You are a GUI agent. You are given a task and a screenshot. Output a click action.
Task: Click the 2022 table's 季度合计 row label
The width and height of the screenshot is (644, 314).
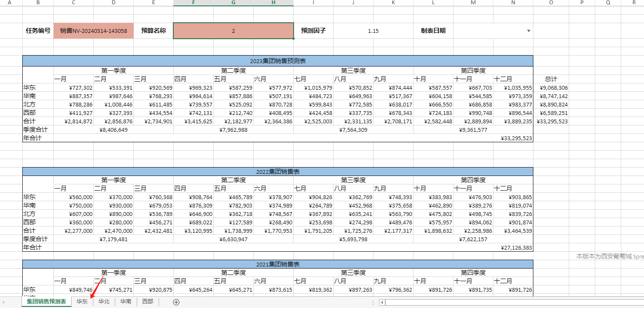pyautogui.click(x=38, y=239)
